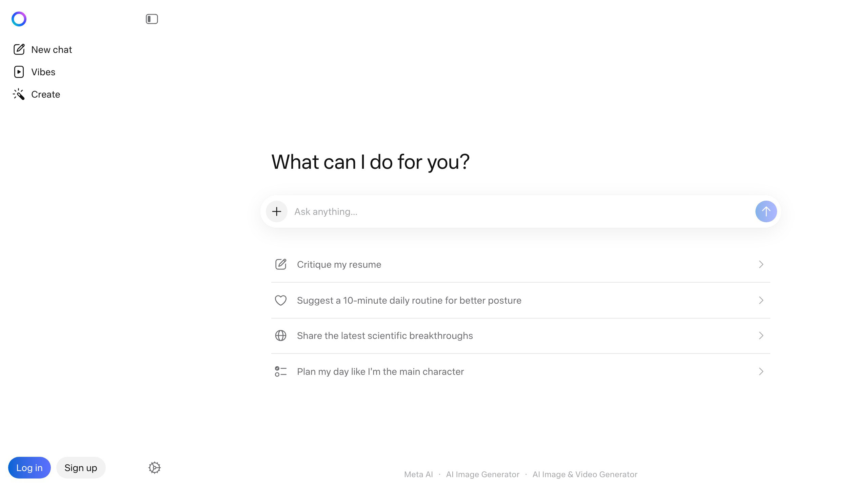Open the AI Image Generator footer link
Screen dimensions: 868x488
(x=483, y=474)
